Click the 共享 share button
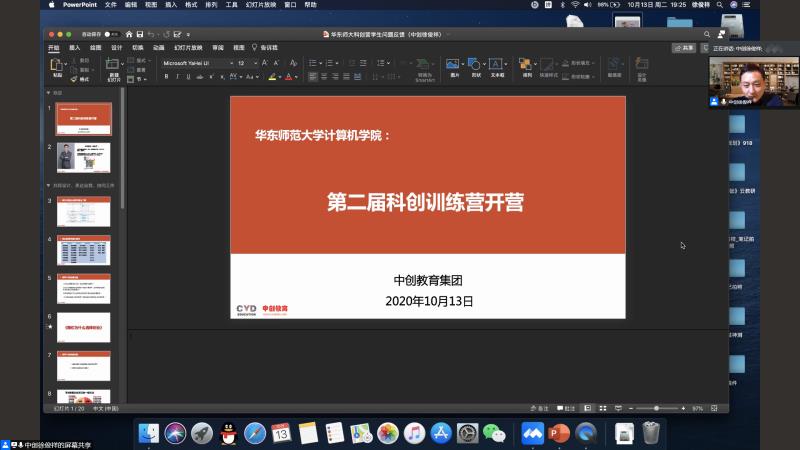The image size is (800, 450). (x=684, y=47)
